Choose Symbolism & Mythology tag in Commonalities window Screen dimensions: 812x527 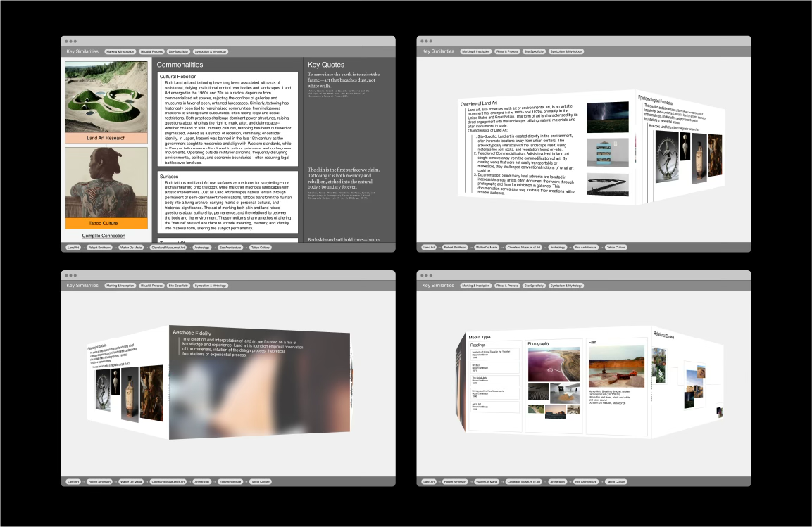point(211,51)
